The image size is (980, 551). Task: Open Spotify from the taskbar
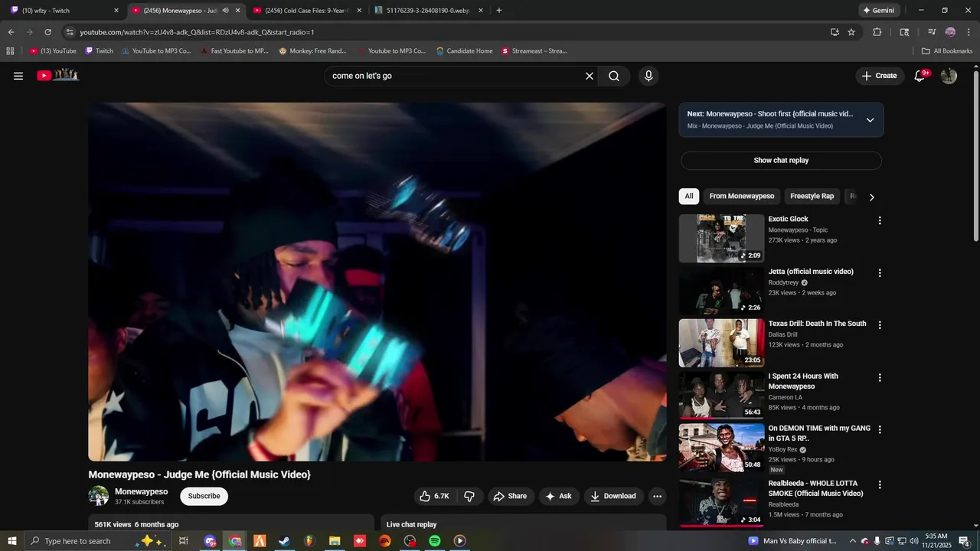(434, 541)
